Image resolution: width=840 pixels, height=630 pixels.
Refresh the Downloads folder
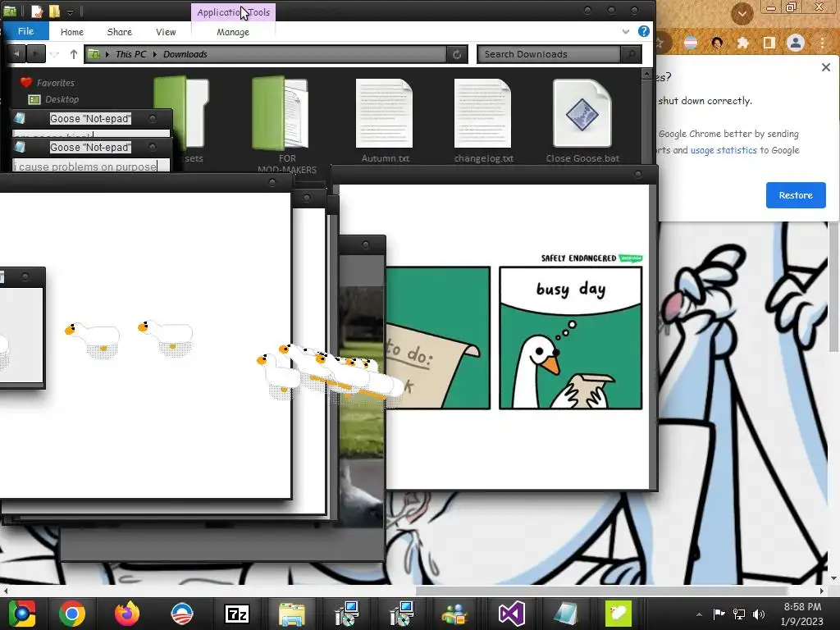pos(457,54)
